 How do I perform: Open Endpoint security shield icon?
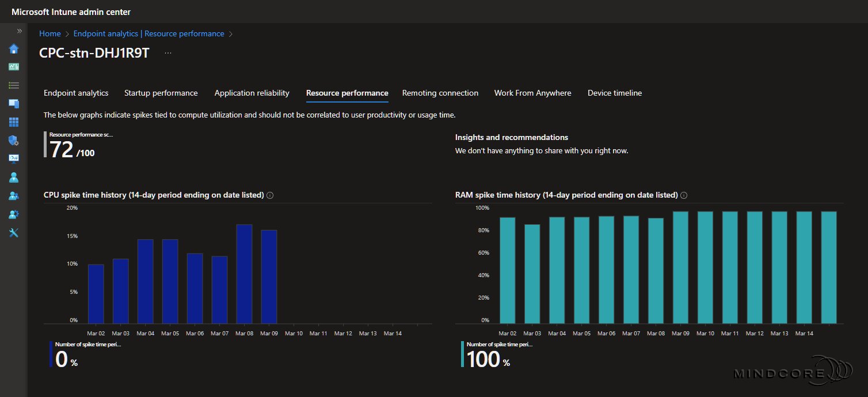coord(14,141)
